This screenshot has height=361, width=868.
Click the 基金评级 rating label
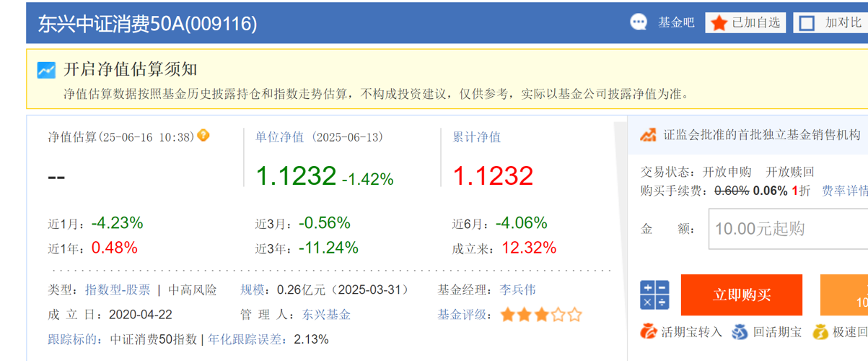pos(461,315)
